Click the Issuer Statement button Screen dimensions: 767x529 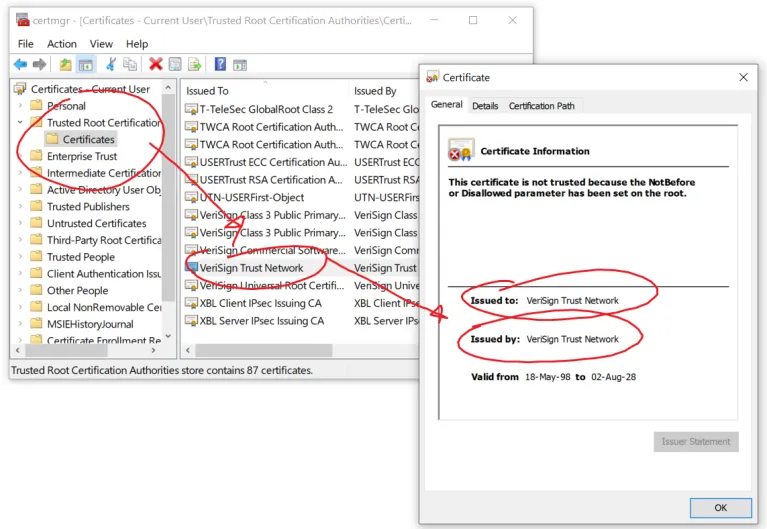point(696,441)
